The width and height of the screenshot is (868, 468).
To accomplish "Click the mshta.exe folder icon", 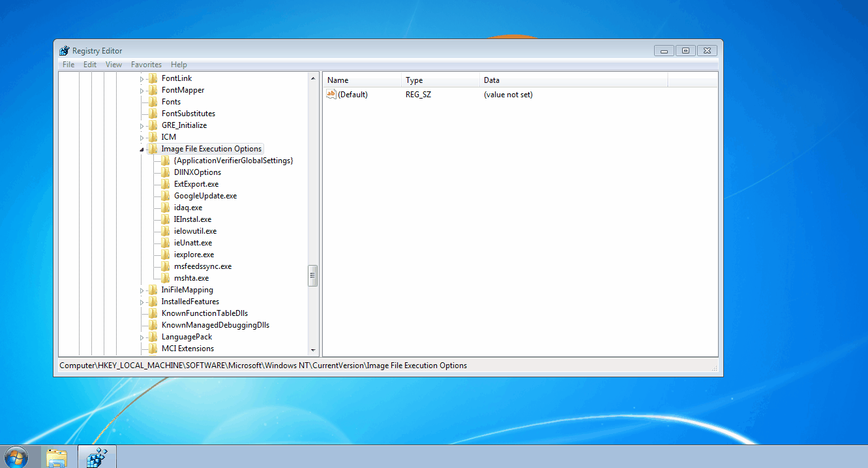I will tap(166, 278).
